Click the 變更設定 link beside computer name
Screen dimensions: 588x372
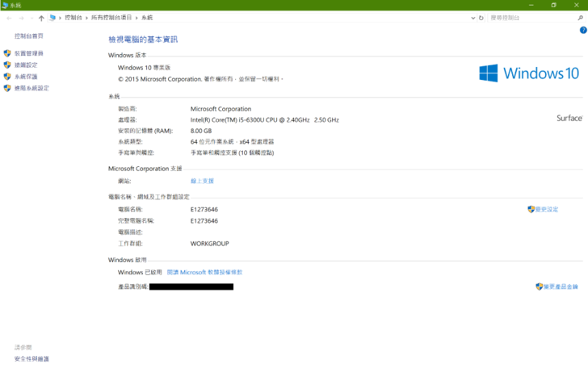(x=546, y=210)
